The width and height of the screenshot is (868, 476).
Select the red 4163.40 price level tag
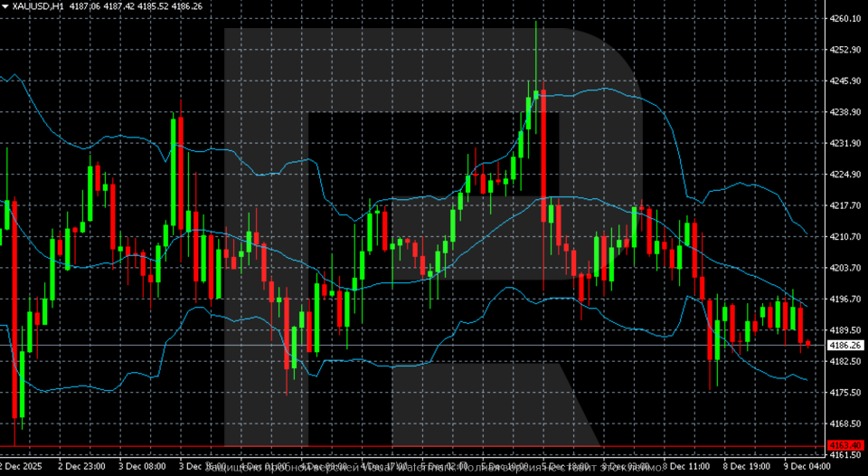point(845,445)
